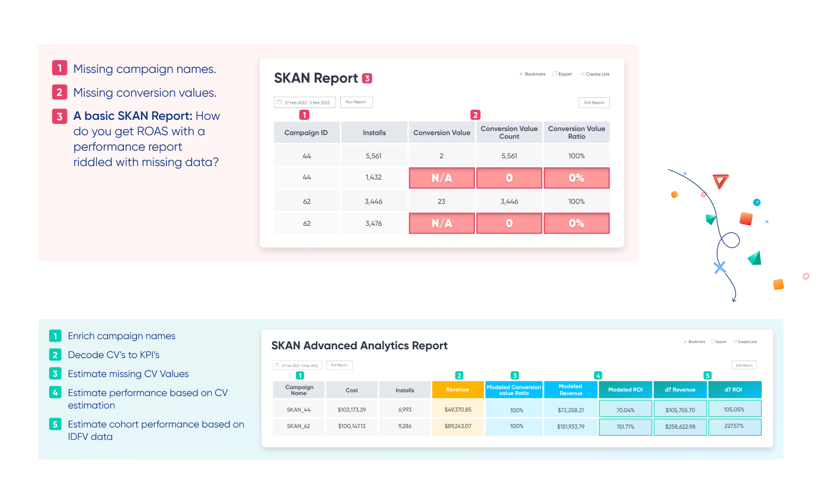Select the orange Revenue column header
Image resolution: width=830 pixels, height=504 pixels.
point(458,390)
